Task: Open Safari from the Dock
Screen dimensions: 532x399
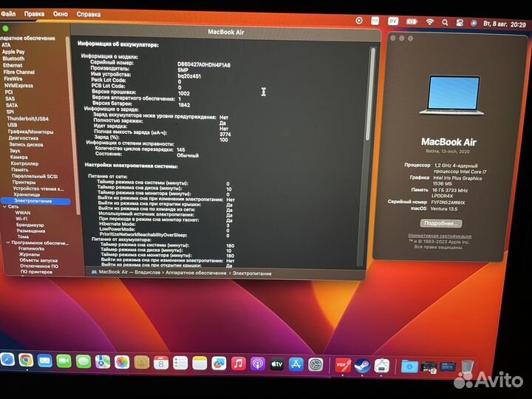Action: 7,360
